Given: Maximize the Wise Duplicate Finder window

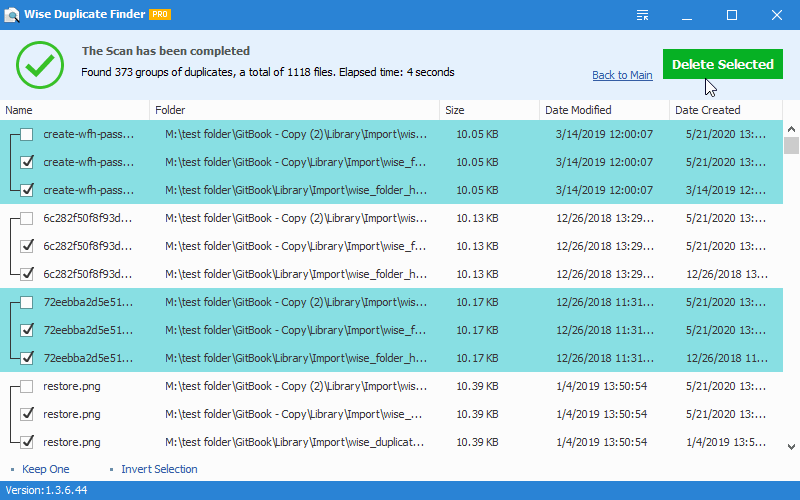Looking at the screenshot, I should point(732,15).
